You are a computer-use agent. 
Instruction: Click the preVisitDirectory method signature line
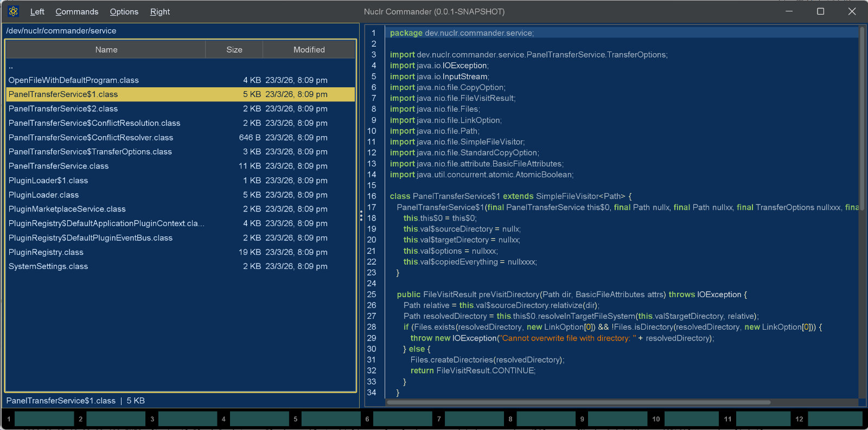click(572, 294)
